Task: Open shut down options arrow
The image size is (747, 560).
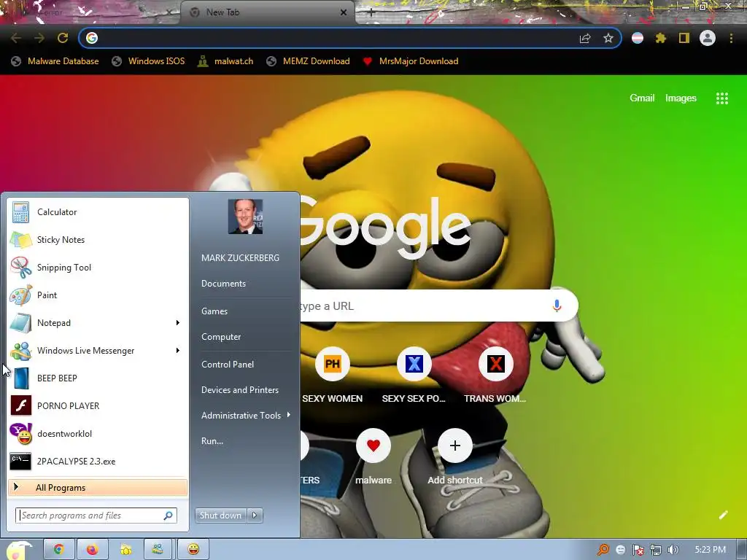Action: (255, 516)
